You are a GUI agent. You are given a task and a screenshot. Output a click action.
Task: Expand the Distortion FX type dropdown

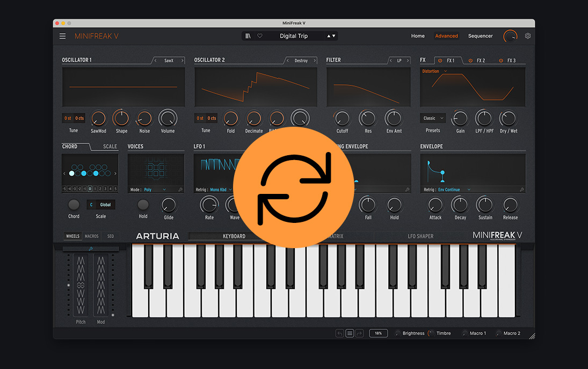coord(434,71)
